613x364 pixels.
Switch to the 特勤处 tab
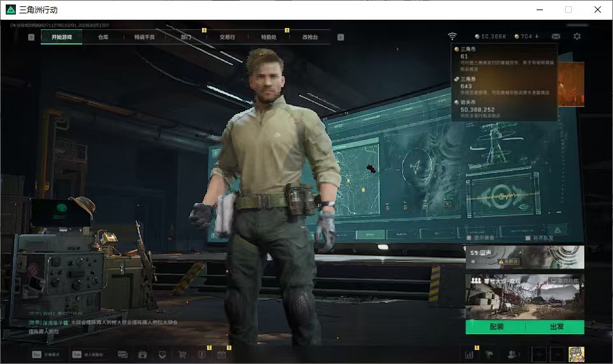[268, 37]
